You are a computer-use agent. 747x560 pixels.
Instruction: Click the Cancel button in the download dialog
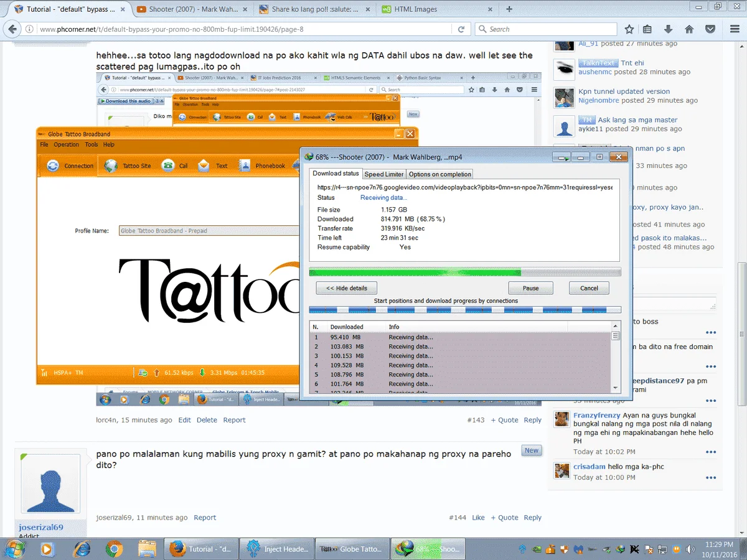click(x=589, y=288)
